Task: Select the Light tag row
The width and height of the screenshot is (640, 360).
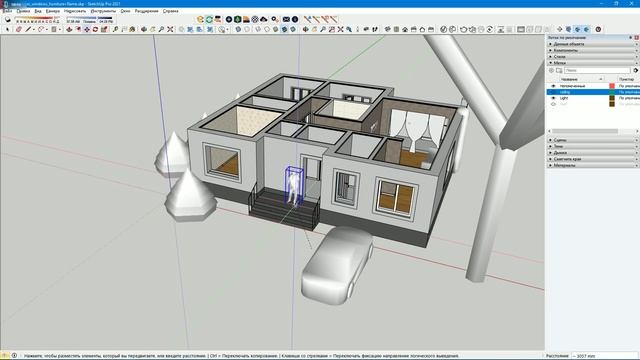Action: [x=593, y=98]
